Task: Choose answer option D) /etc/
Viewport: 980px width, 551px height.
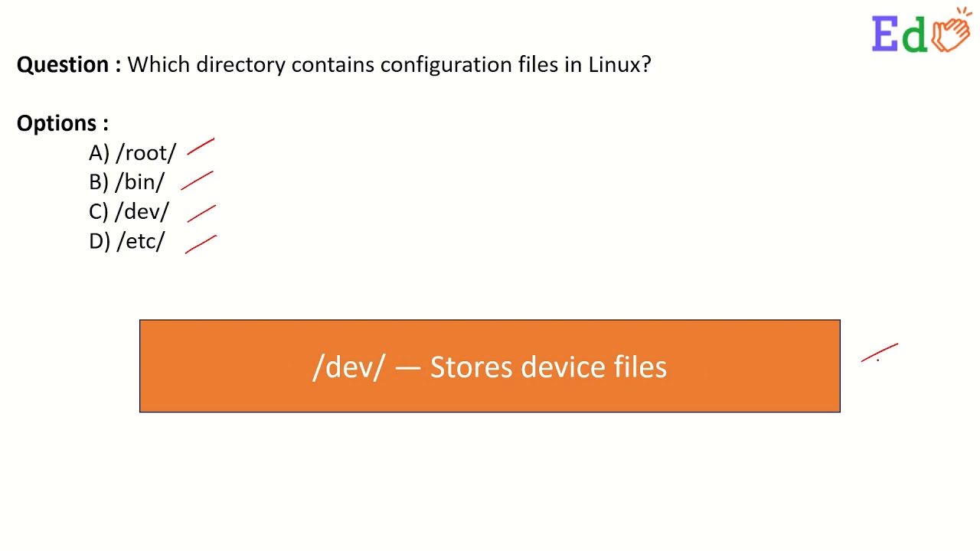Action: pos(127,241)
